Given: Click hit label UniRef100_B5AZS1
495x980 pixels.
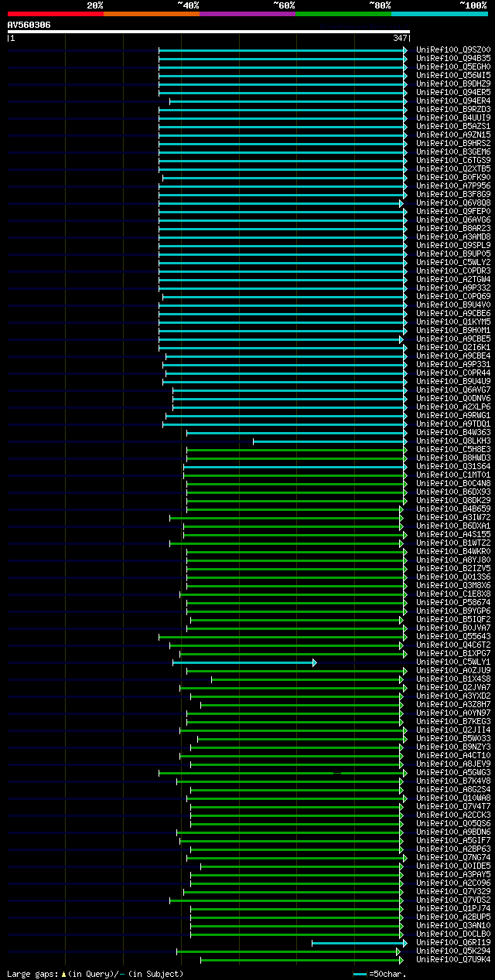Looking at the screenshot, I should [x=453, y=126].
